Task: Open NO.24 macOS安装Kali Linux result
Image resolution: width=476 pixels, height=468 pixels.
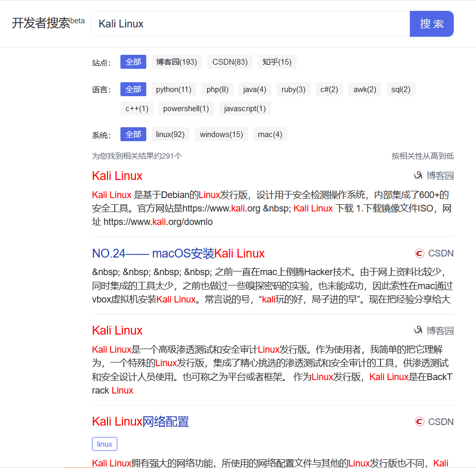Action: tap(178, 253)
